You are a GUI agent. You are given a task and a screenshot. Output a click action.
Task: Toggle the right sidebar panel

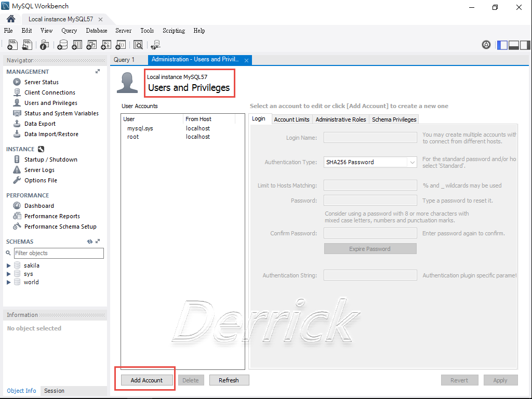[525, 45]
